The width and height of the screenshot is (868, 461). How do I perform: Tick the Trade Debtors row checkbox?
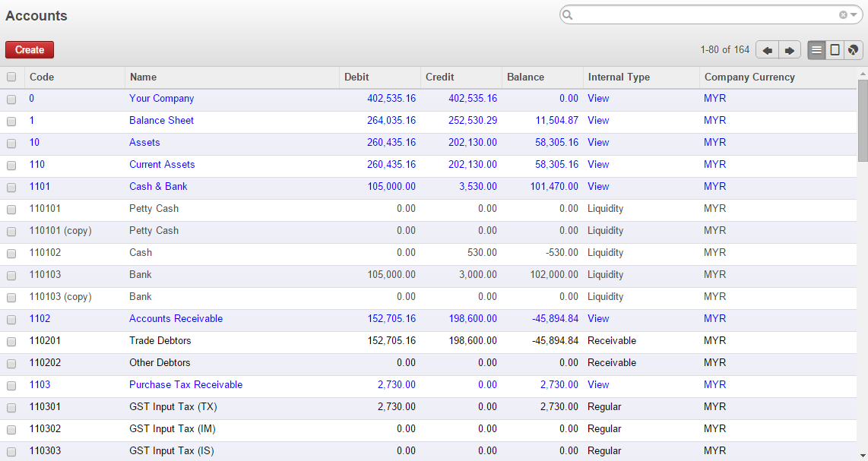coord(11,341)
